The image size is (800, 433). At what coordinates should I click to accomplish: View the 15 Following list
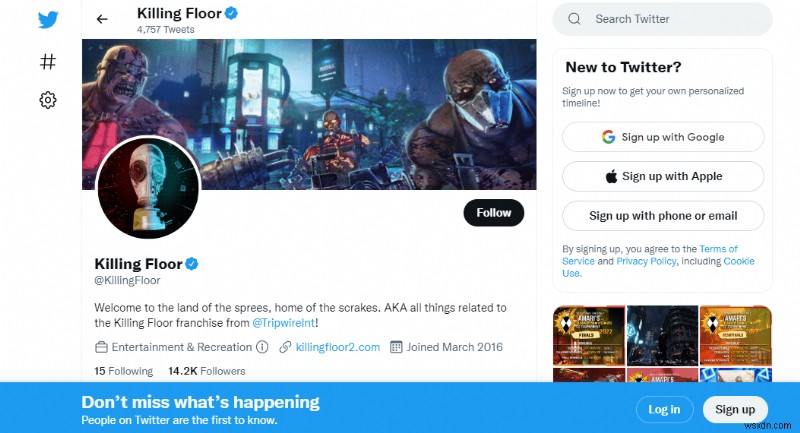point(124,371)
